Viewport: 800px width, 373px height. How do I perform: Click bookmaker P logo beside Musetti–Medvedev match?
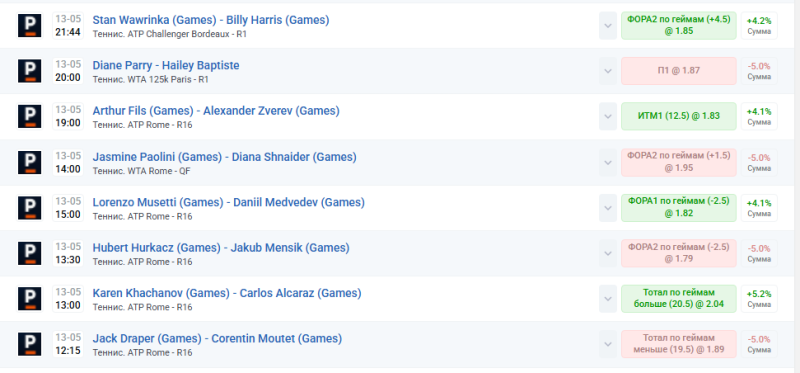coord(30,208)
